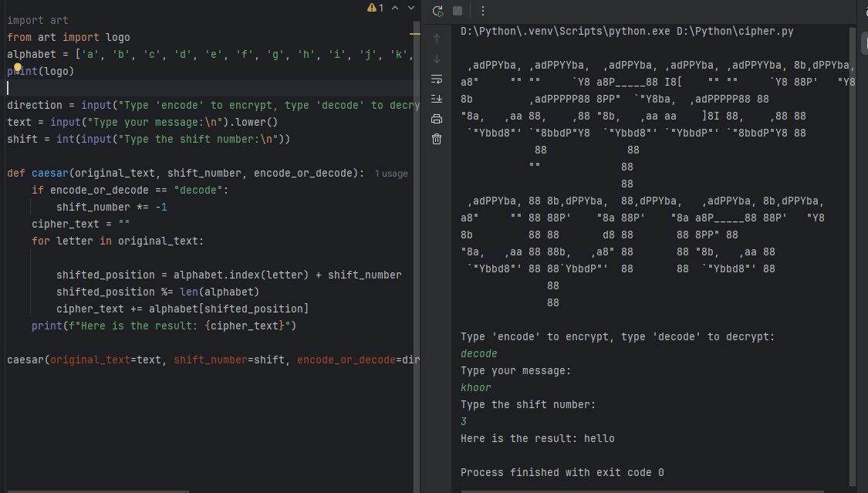The image size is (868, 493).
Task: Go to next highlighted problem chevron
Action: tap(410, 8)
